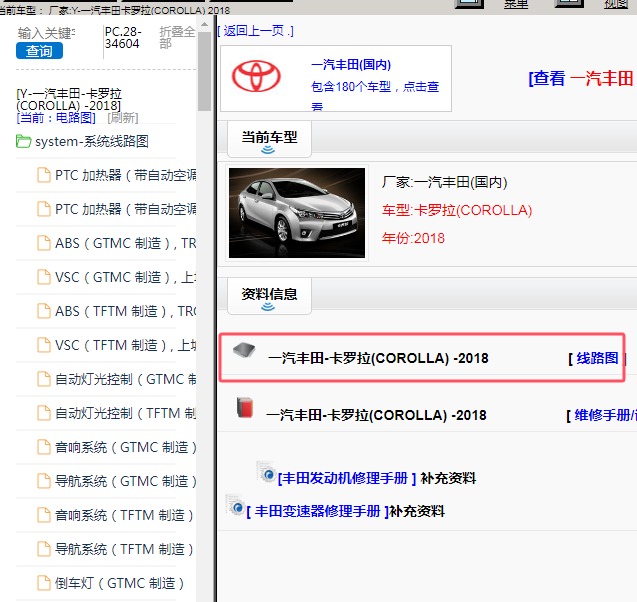
Task: Click the left panel vertical scrollbar thumb
Action: [x=204, y=70]
